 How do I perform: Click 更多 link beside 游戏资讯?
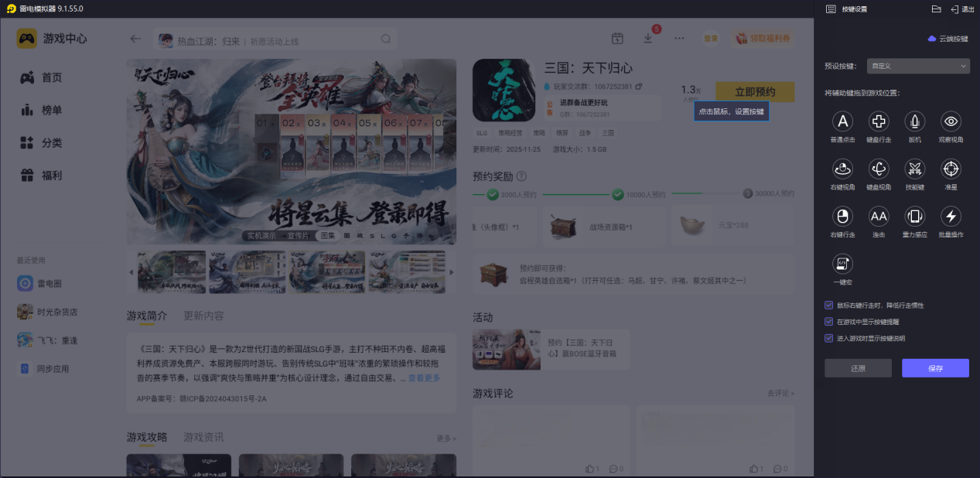(x=446, y=439)
